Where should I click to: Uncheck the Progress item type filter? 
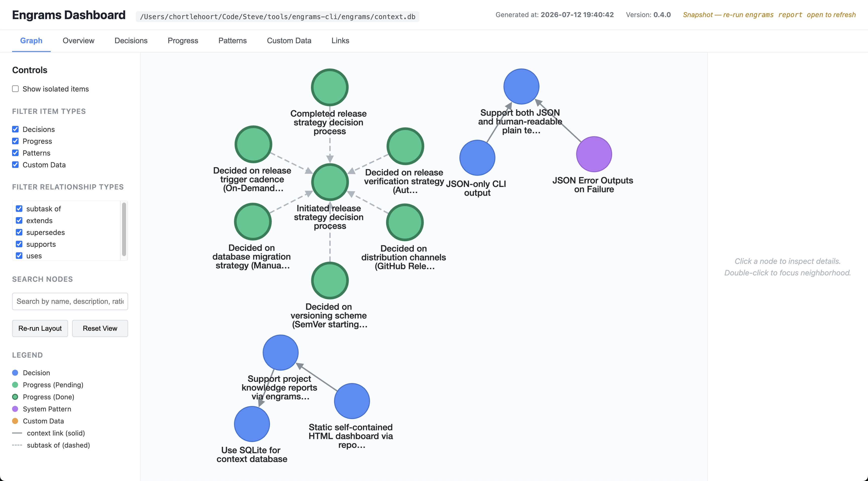pyautogui.click(x=16, y=141)
